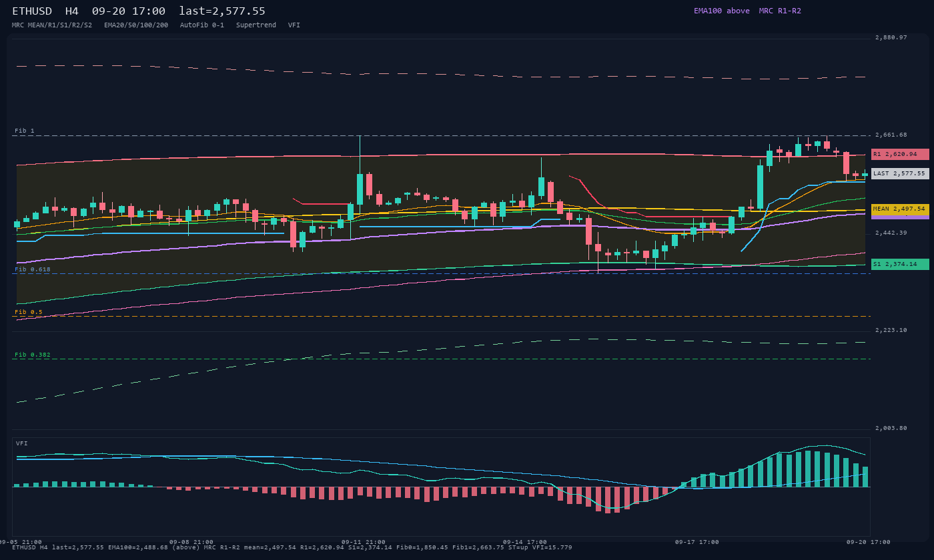This screenshot has width=934, height=560.
Task: Select EMA20/50/100/200 in the indicator legend
Action: [136, 25]
